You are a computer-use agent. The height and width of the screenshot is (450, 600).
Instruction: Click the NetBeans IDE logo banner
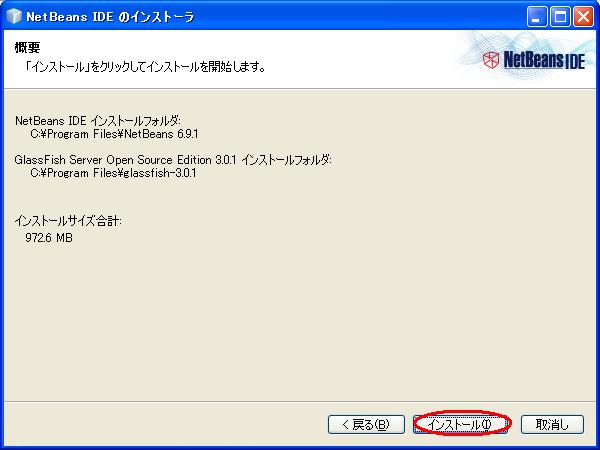click(x=533, y=60)
